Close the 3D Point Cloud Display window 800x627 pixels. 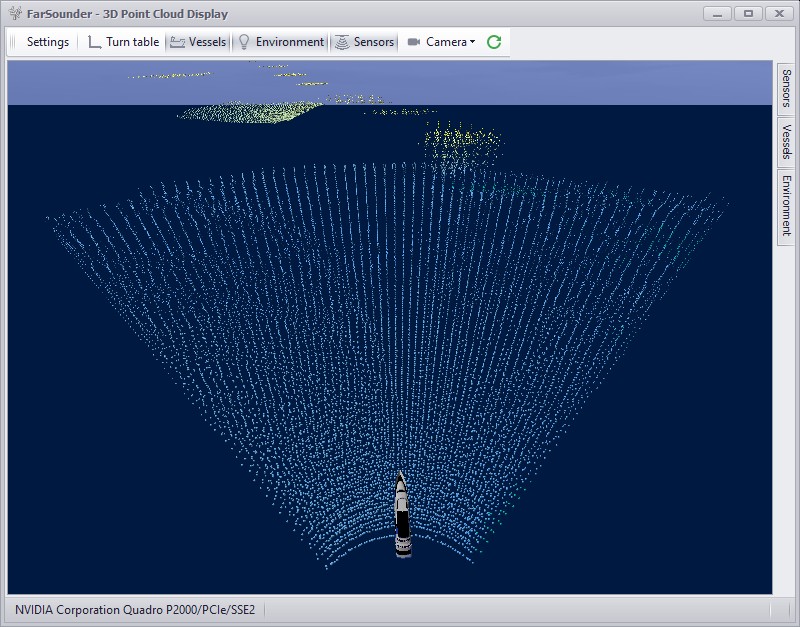click(x=779, y=13)
